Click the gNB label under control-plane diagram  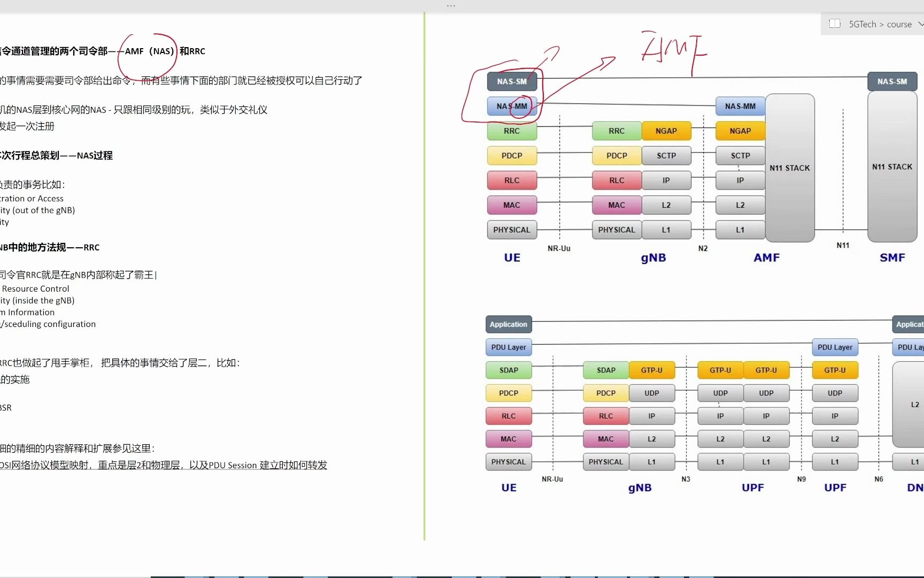(x=653, y=257)
